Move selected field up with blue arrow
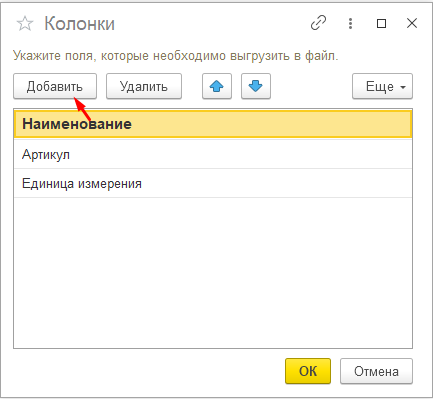This screenshot has height=399, width=433. [x=217, y=86]
